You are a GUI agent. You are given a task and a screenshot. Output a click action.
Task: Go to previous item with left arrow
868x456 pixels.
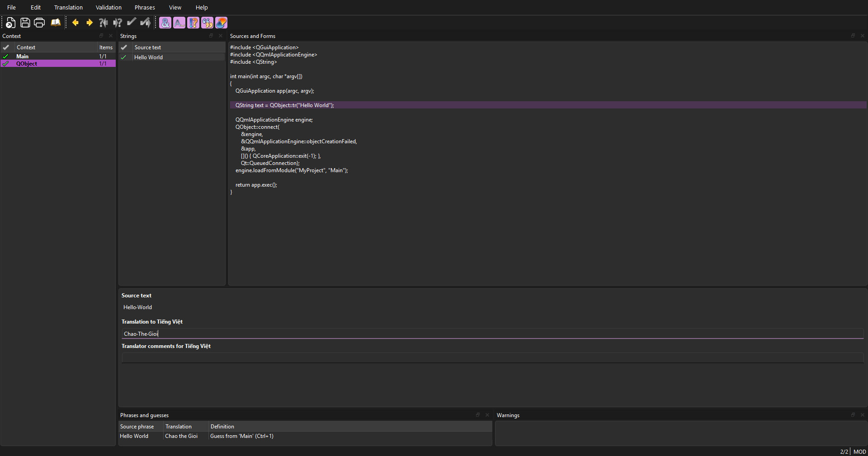75,23
